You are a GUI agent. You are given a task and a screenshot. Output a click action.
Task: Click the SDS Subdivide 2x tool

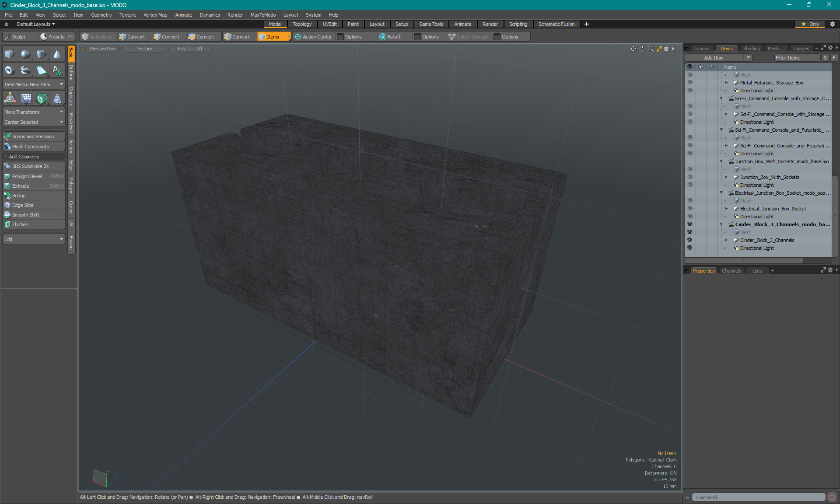point(32,166)
